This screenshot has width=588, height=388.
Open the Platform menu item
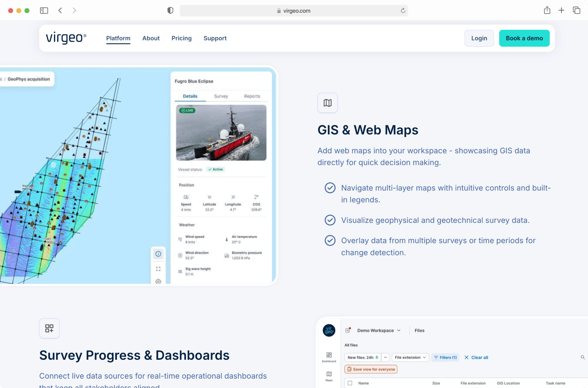click(x=118, y=38)
